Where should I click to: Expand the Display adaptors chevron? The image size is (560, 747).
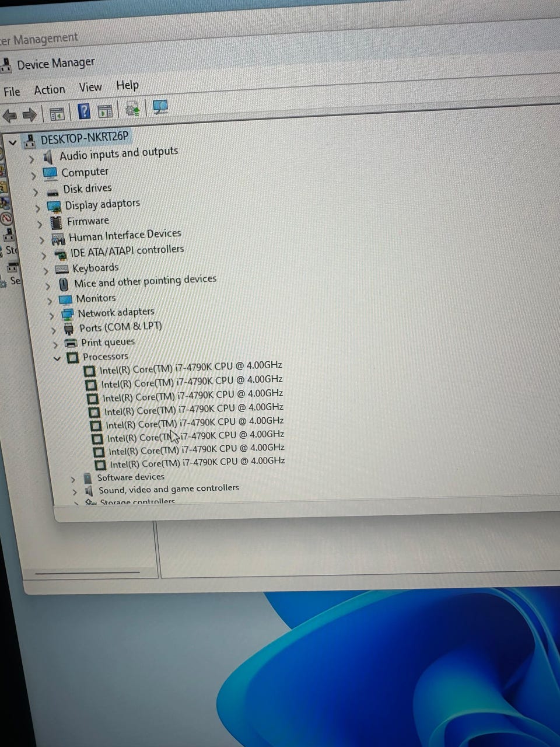(38, 208)
